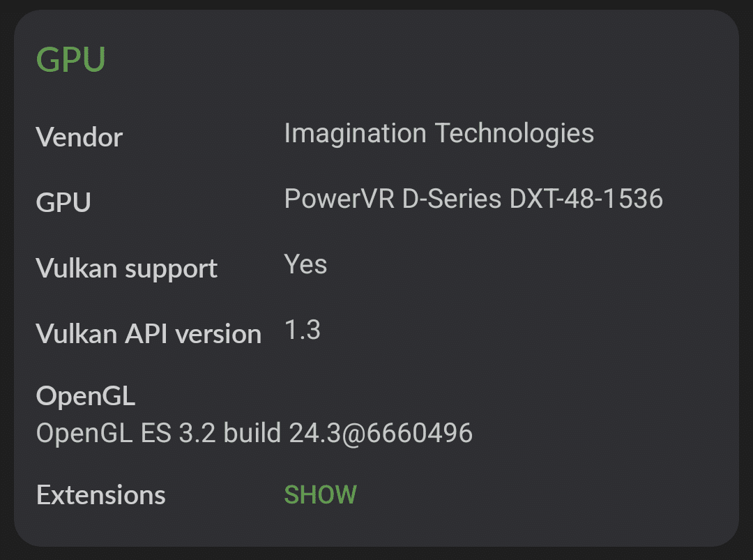Screen dimensions: 753x560
Task: Select the PowerVR D-Series DXT-48-1536 GPU name
Action: [x=475, y=199]
